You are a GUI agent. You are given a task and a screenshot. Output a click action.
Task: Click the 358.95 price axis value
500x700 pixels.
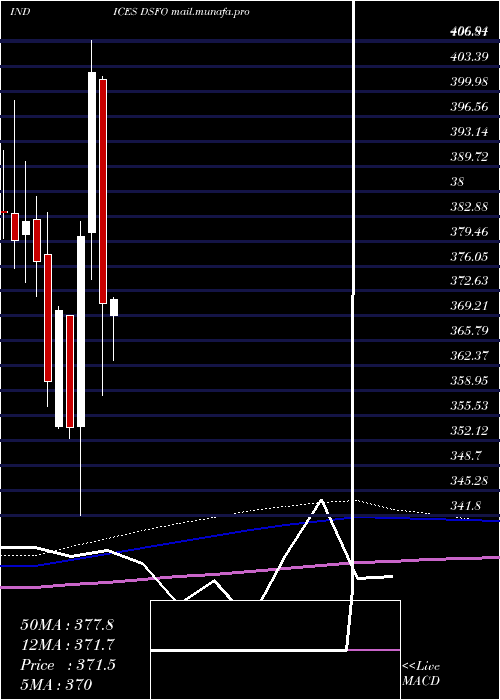point(470,381)
